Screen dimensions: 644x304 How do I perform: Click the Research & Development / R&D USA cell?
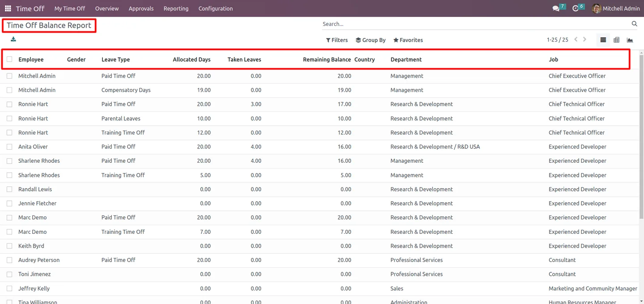click(x=435, y=147)
